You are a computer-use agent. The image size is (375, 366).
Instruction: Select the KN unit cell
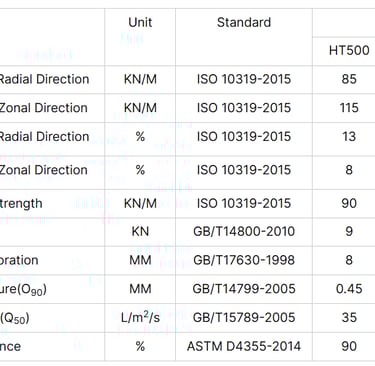tap(140, 231)
